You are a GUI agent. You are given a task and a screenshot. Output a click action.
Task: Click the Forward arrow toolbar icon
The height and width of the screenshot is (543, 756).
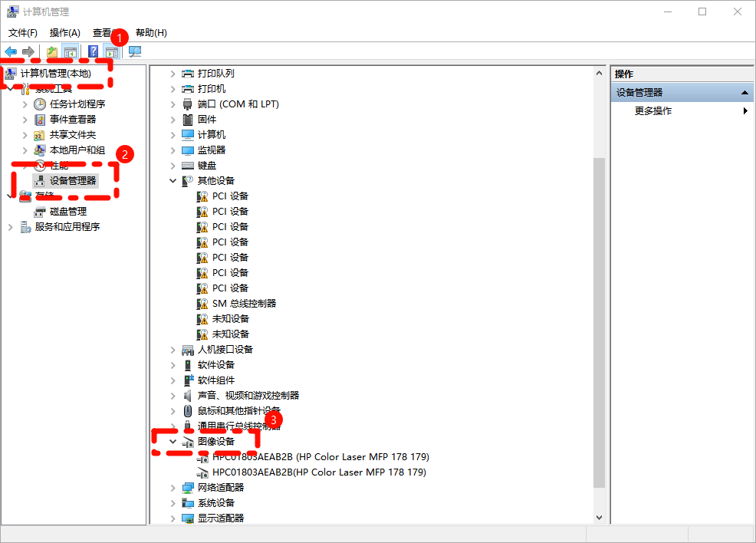[28, 51]
